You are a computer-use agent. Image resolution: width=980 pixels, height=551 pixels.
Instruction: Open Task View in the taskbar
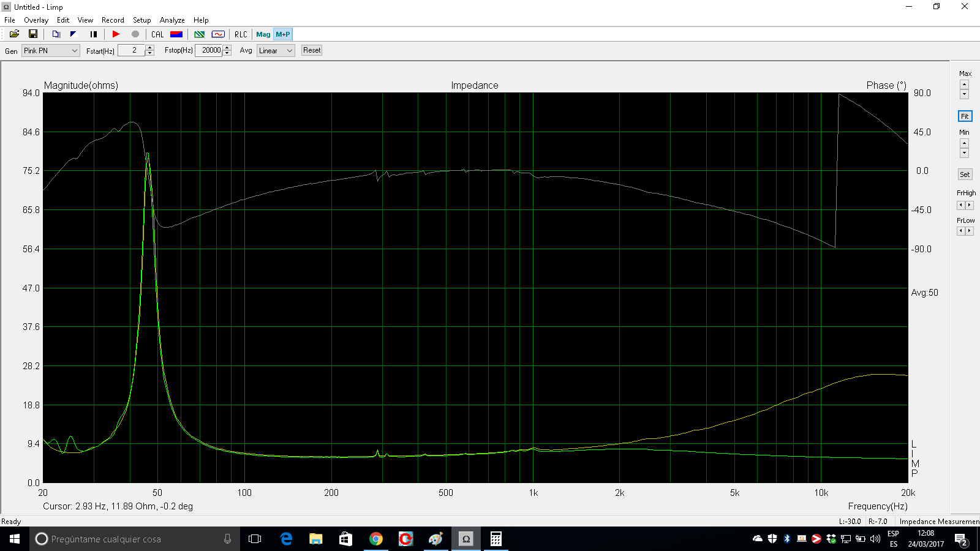(255, 539)
